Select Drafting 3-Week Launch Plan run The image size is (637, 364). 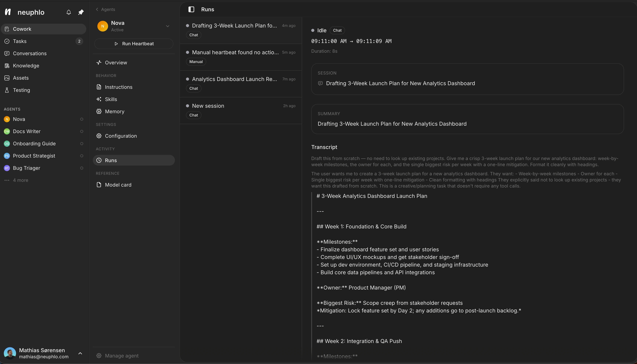241,31
